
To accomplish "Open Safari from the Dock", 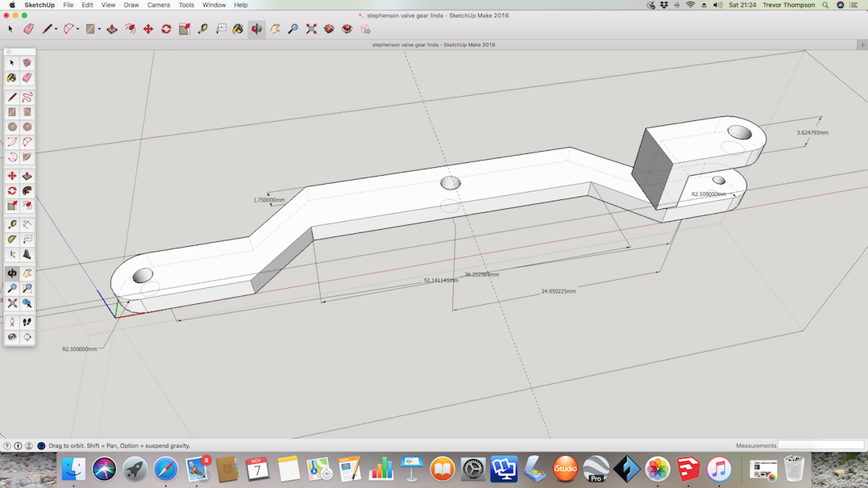I will pyautogui.click(x=165, y=469).
